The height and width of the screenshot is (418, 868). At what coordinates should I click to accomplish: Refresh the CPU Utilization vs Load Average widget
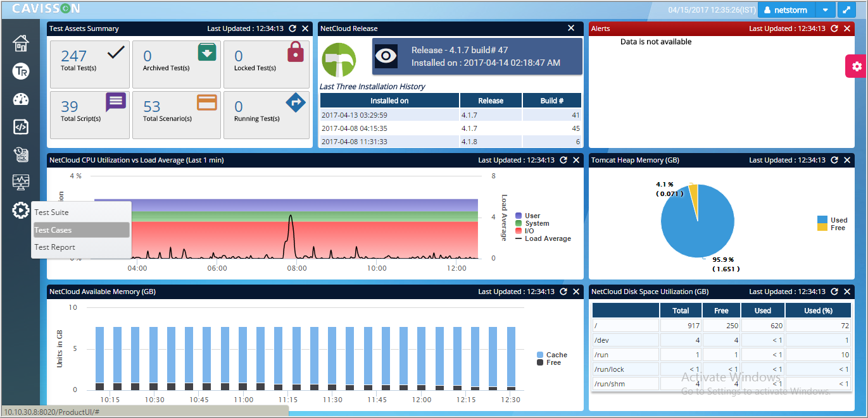click(x=563, y=160)
